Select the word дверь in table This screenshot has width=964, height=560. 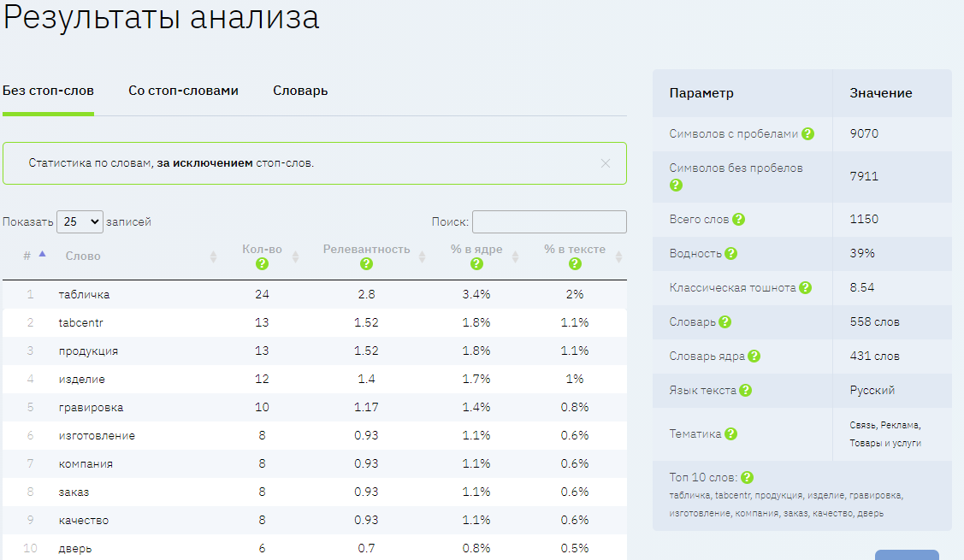coord(75,549)
